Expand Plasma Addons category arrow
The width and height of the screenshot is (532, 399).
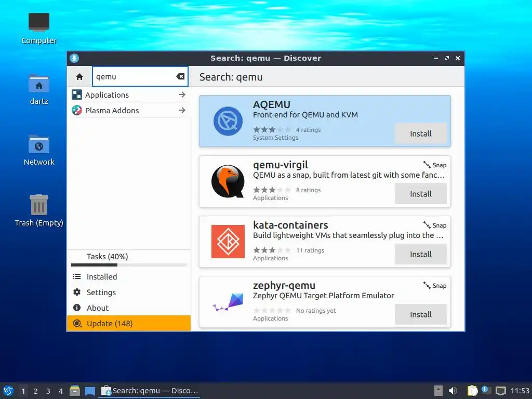(x=182, y=110)
